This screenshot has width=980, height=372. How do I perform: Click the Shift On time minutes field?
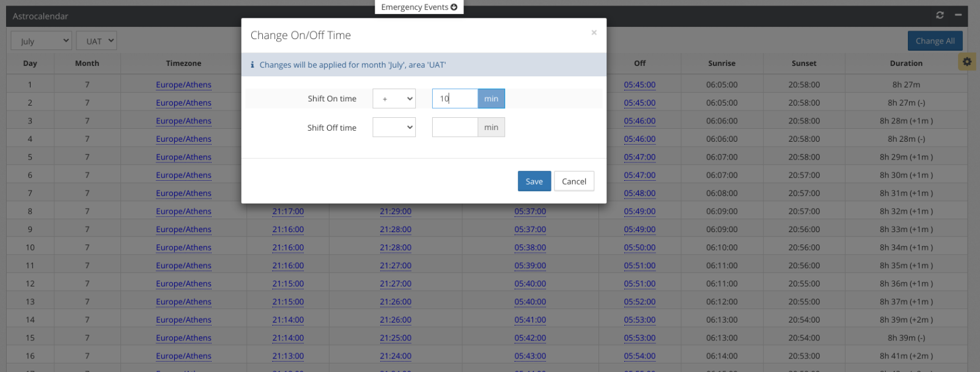pyautogui.click(x=454, y=98)
